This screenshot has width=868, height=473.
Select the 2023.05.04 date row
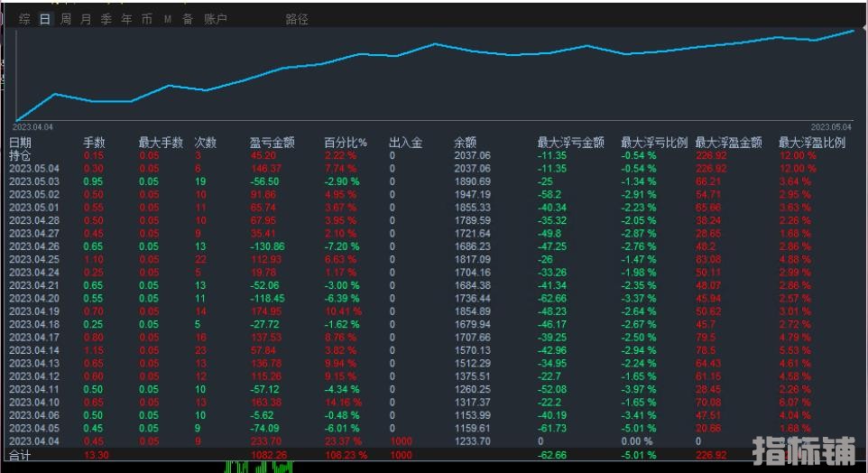coord(33,169)
